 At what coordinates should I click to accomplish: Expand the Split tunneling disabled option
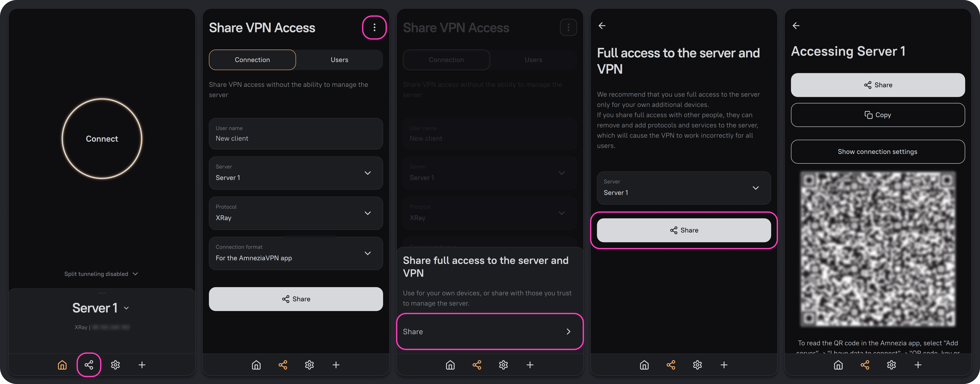click(x=101, y=274)
